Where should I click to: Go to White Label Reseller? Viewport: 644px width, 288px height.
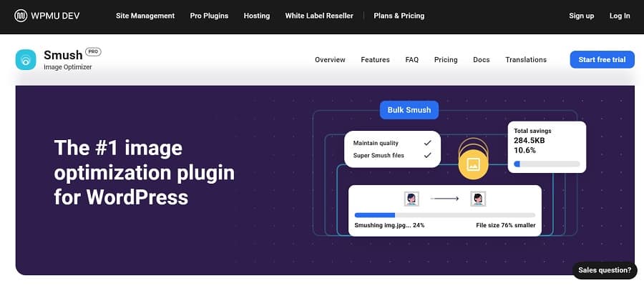coord(319,16)
